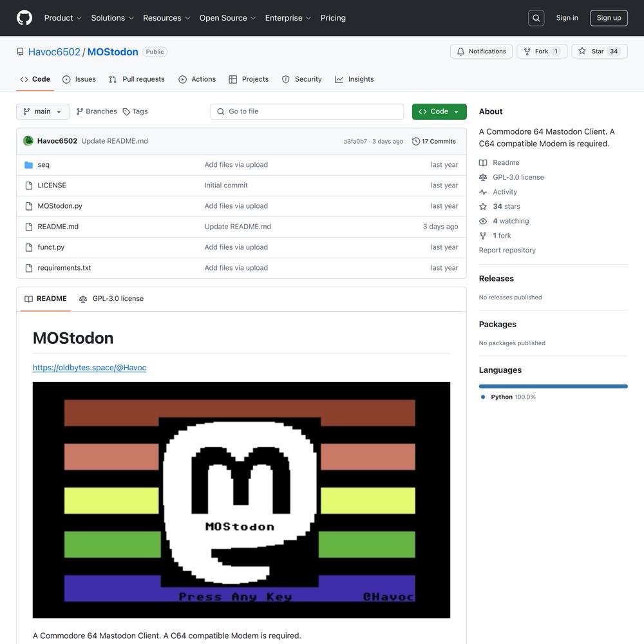644x644 pixels.
Task: Click the Tags tag icon
Action: [x=126, y=111]
